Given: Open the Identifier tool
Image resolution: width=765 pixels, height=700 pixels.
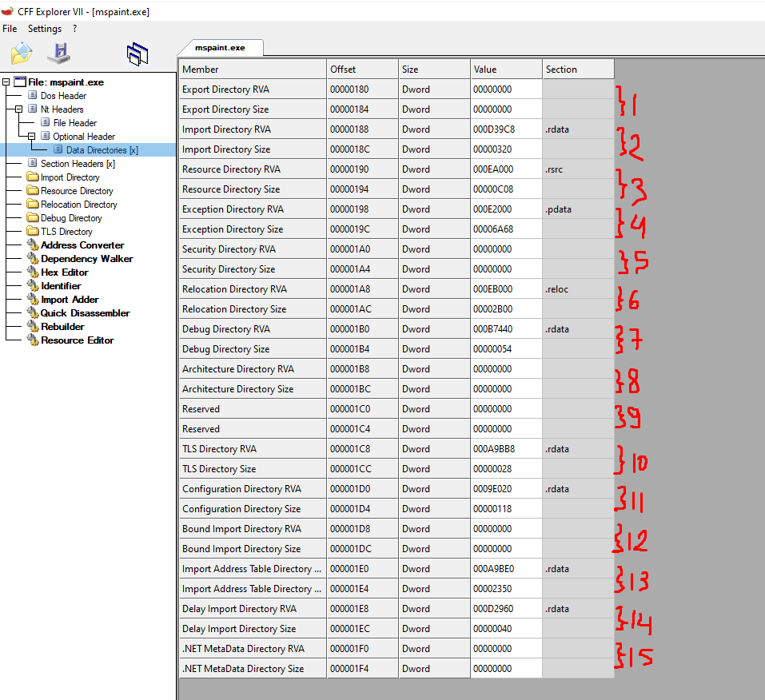Looking at the screenshot, I should [61, 286].
